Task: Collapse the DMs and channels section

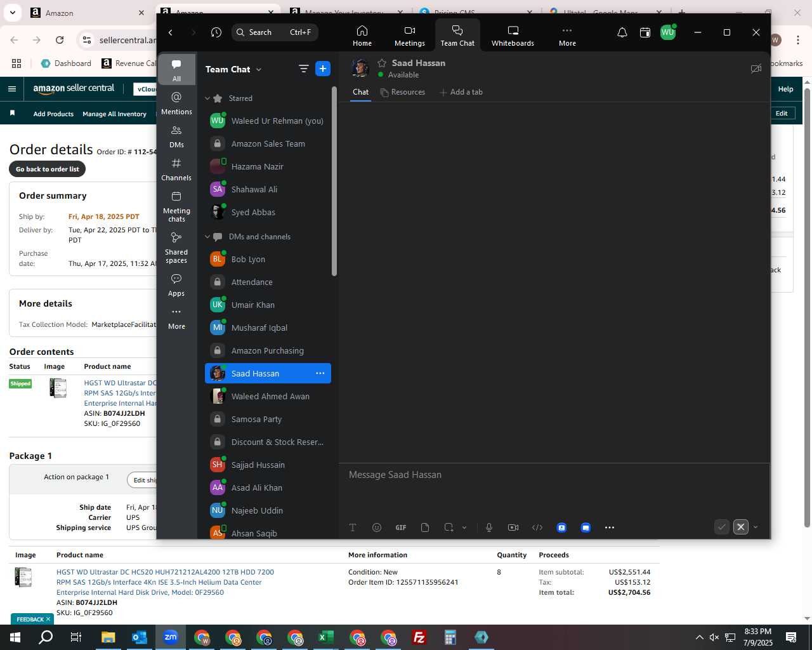Action: 207,237
